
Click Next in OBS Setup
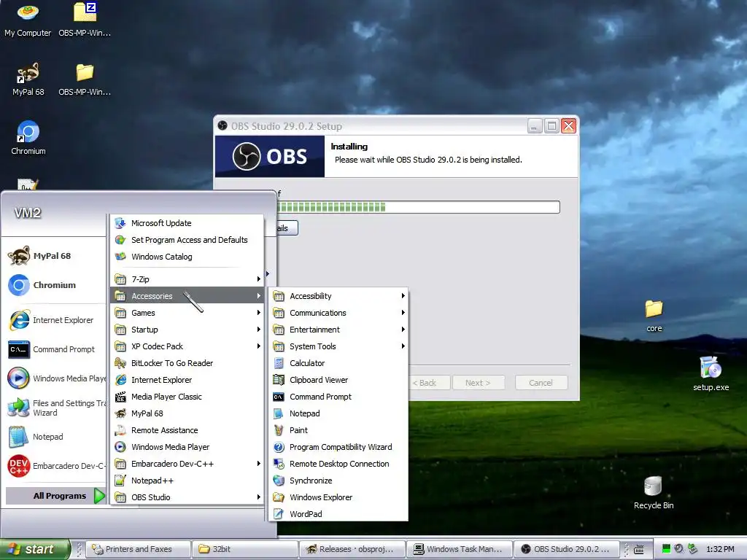coord(478,383)
